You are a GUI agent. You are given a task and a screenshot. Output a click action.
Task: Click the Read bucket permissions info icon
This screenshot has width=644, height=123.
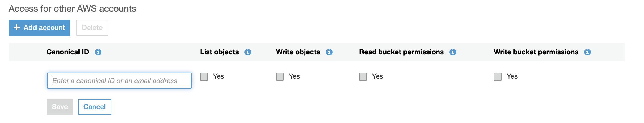point(453,52)
